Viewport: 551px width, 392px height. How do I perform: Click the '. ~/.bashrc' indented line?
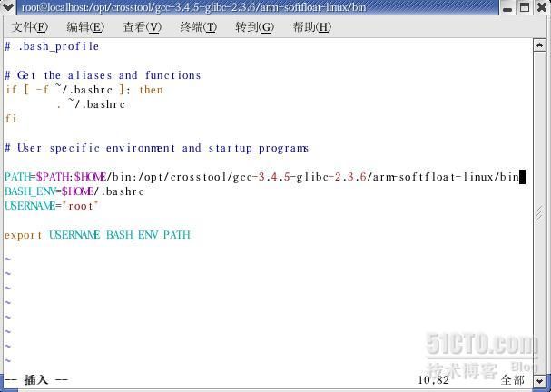[91, 104]
